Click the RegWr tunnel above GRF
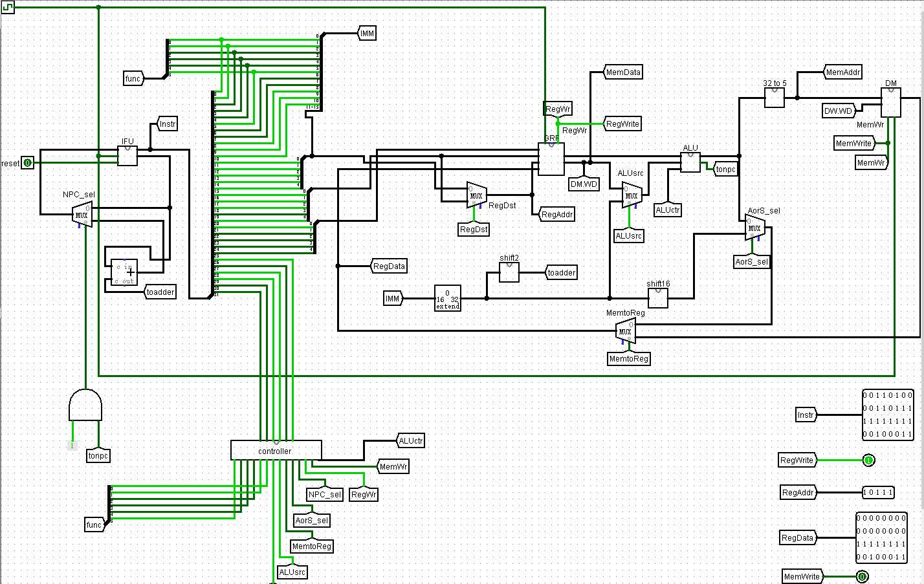The height and width of the screenshot is (584, 924). tap(558, 109)
